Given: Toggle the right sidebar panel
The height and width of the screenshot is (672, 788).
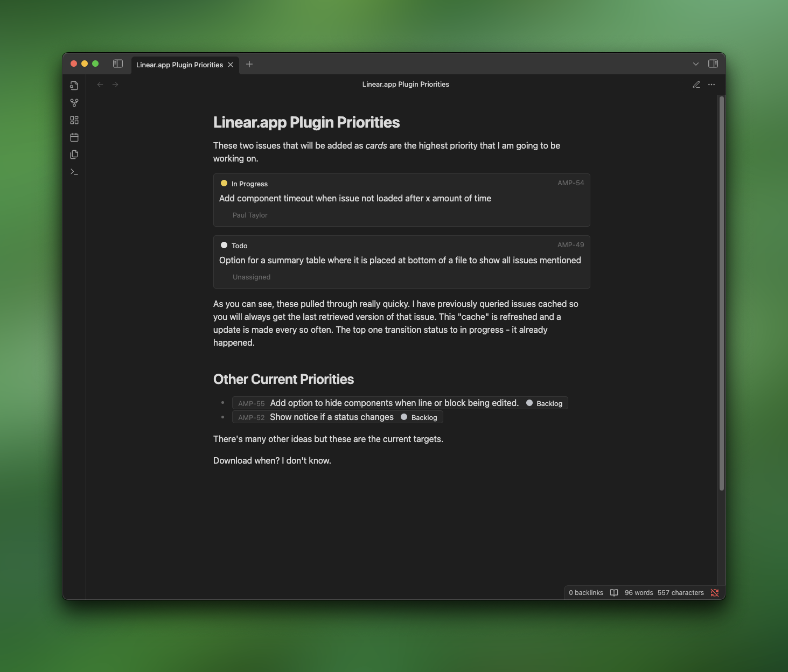Looking at the screenshot, I should (713, 64).
